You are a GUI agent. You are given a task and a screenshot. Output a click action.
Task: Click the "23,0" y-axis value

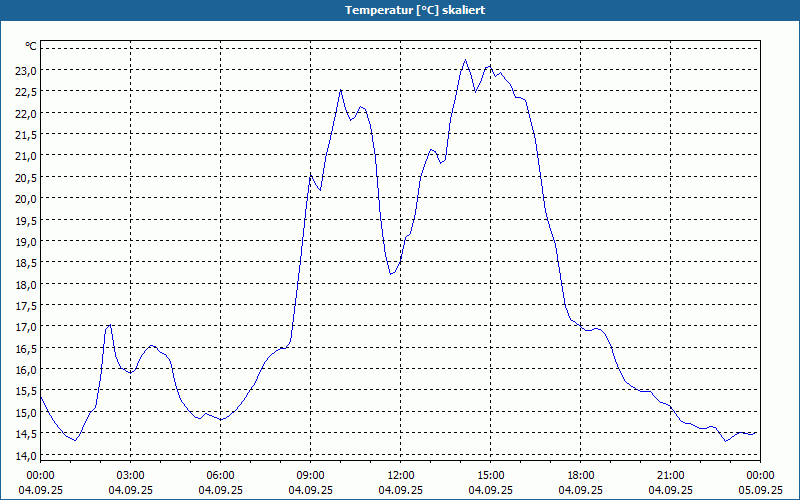point(26,70)
